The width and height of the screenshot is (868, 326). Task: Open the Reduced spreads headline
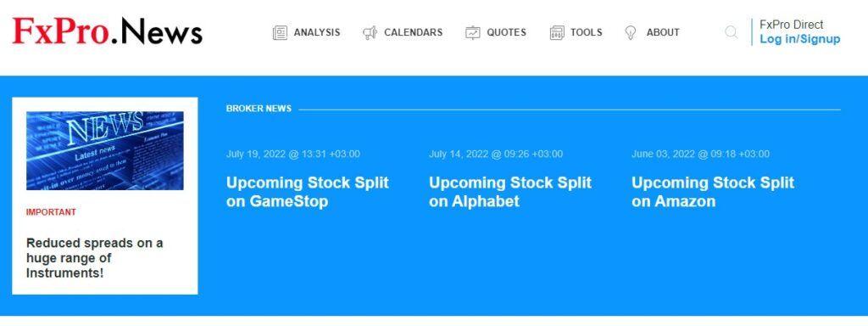pos(95,258)
